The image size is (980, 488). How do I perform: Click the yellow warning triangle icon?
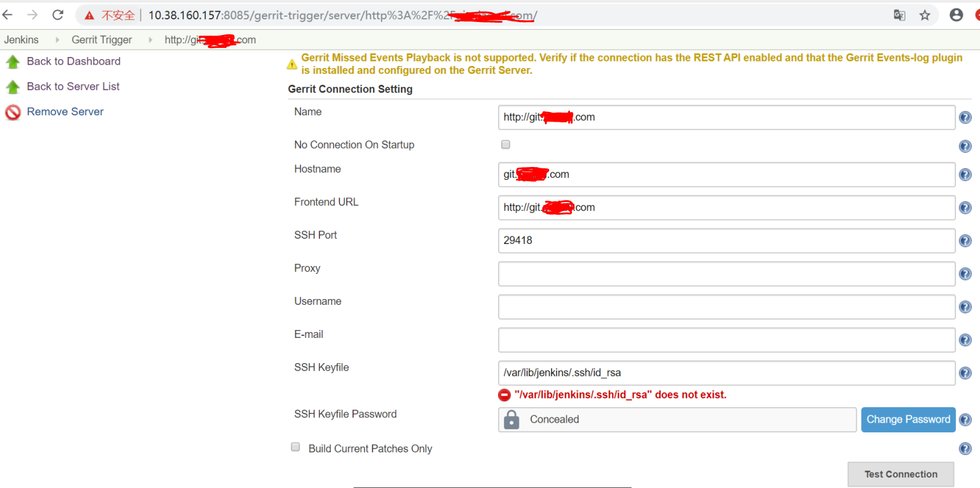click(291, 63)
